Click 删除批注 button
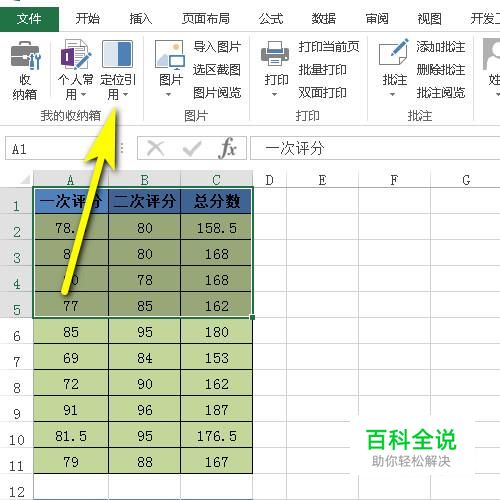 pyautogui.click(x=441, y=70)
